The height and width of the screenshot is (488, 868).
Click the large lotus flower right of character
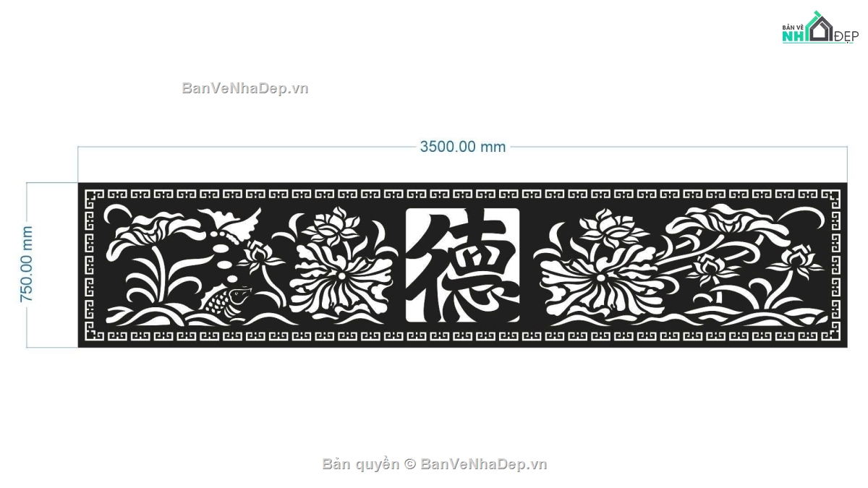[x=593, y=265]
